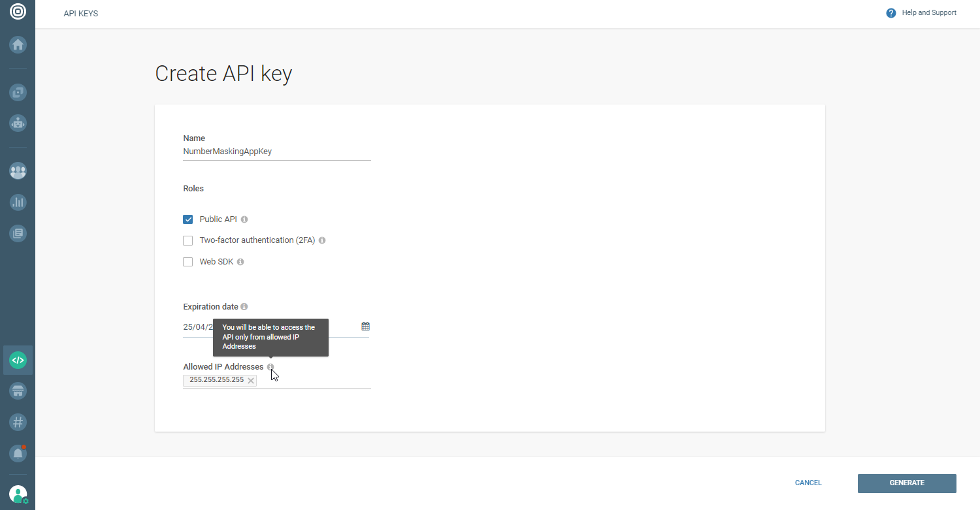Select the developer code icon in sidebar

(x=18, y=360)
